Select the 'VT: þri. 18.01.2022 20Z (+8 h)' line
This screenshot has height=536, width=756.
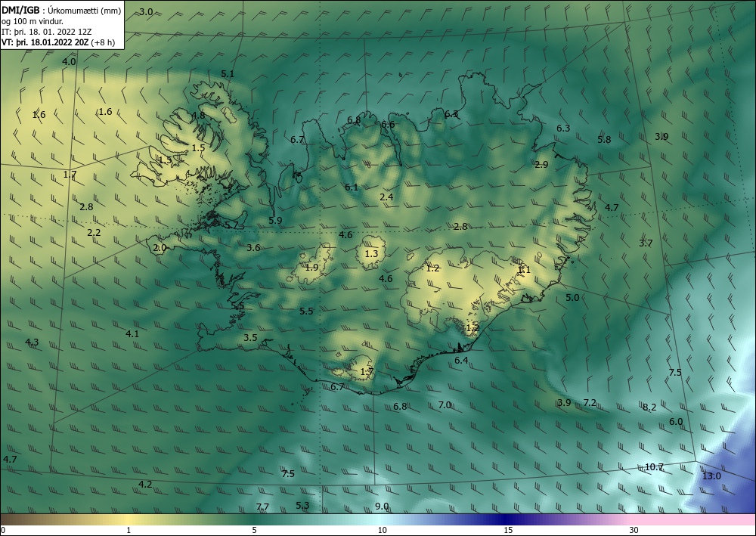[x=58, y=42]
